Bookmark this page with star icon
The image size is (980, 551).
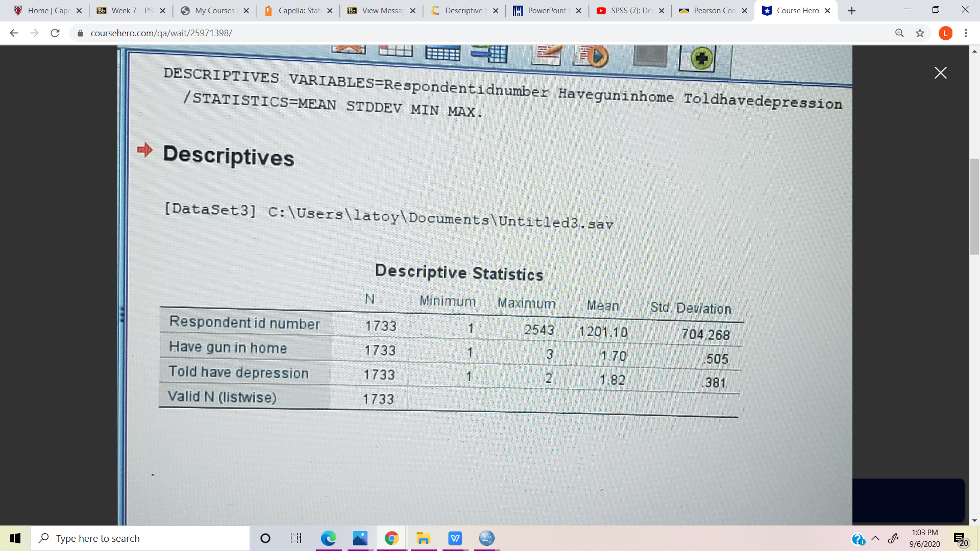pyautogui.click(x=920, y=33)
